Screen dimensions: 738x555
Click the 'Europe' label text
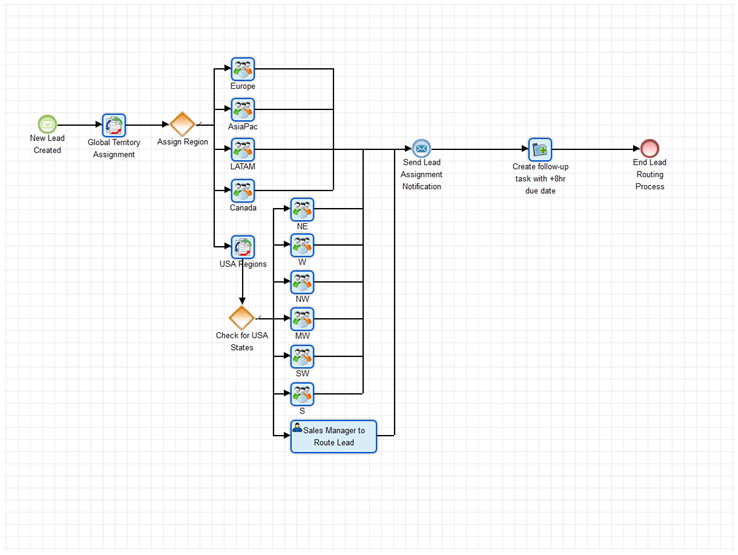coord(243,86)
